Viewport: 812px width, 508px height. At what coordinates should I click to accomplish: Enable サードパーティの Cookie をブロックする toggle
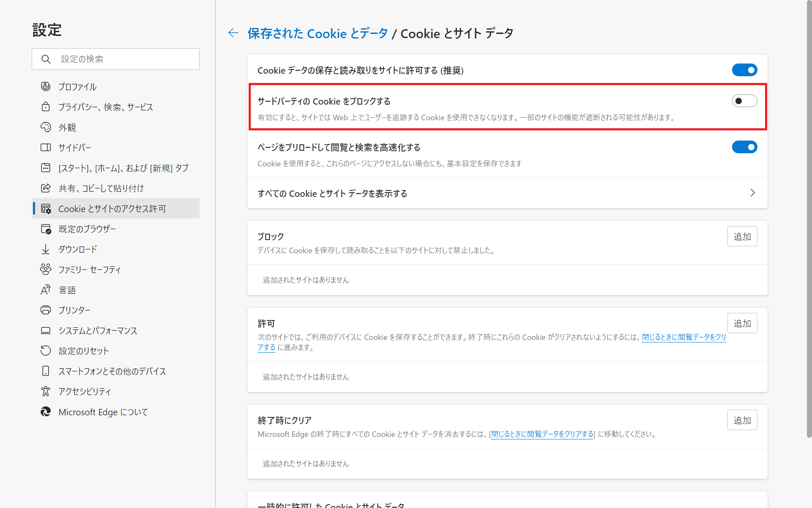click(x=744, y=101)
